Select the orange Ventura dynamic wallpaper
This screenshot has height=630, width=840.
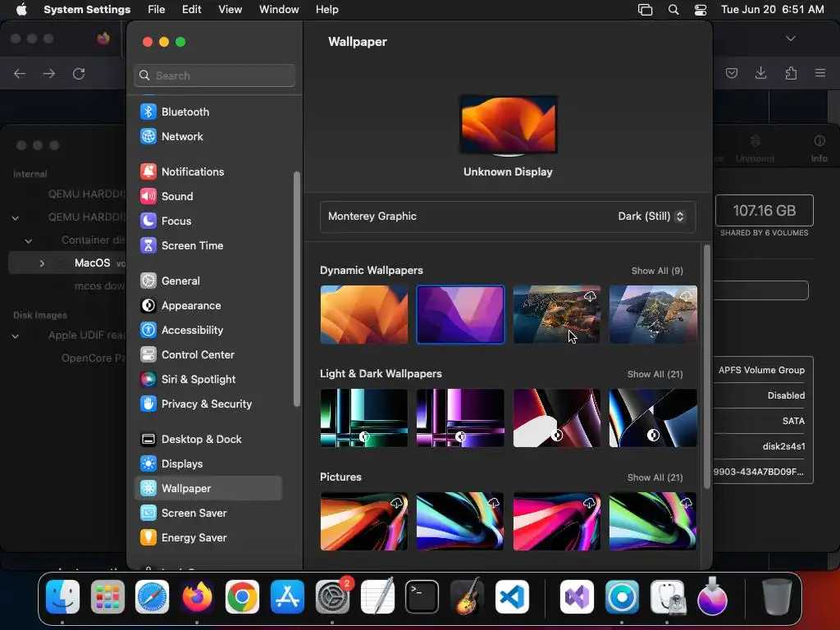pyautogui.click(x=363, y=314)
